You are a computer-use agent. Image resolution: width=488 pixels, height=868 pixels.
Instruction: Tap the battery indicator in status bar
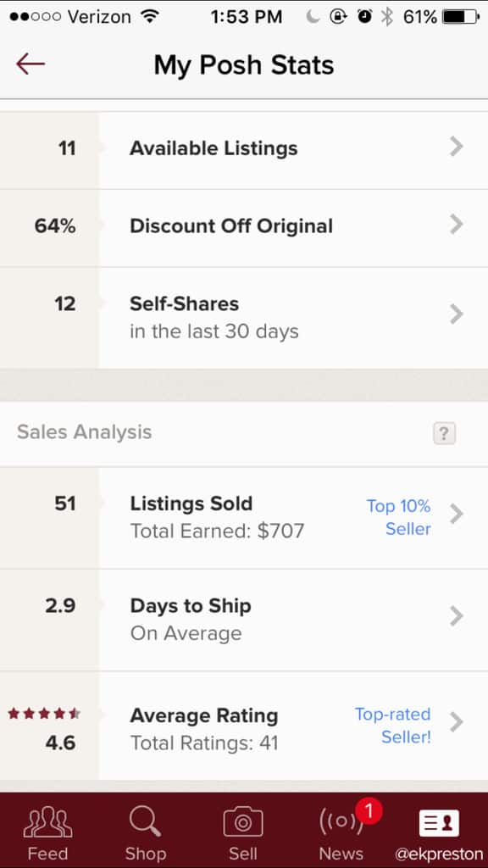click(461, 17)
